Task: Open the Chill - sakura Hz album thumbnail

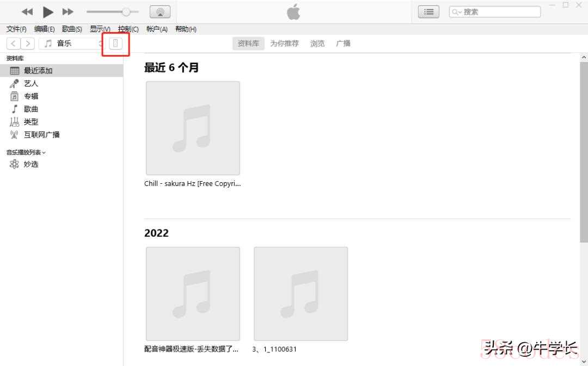Action: pos(193,128)
